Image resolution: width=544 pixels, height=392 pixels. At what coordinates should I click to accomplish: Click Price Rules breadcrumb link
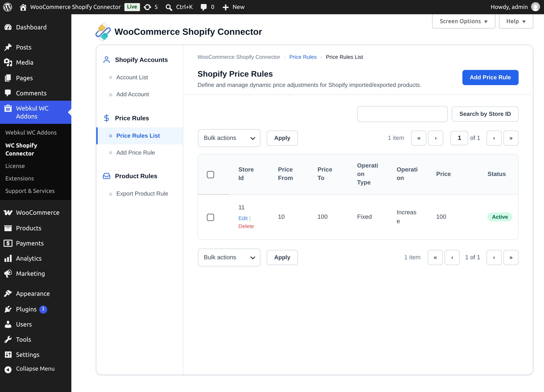(x=303, y=57)
